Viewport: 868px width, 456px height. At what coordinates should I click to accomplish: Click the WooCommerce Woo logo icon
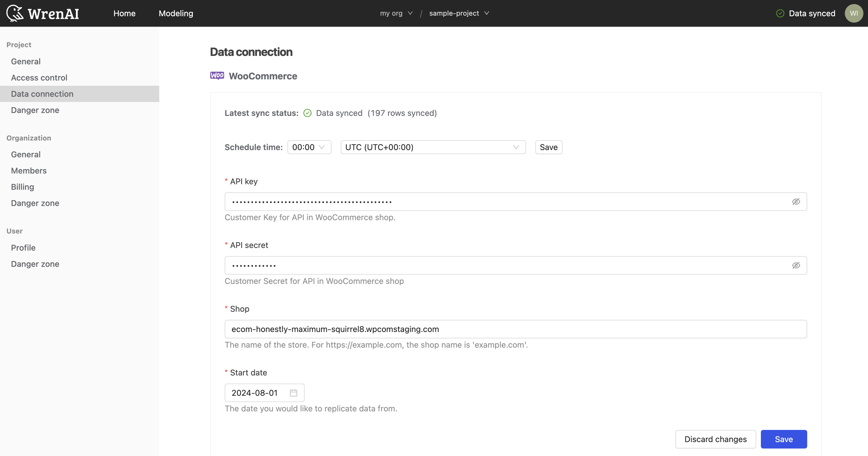click(x=217, y=76)
